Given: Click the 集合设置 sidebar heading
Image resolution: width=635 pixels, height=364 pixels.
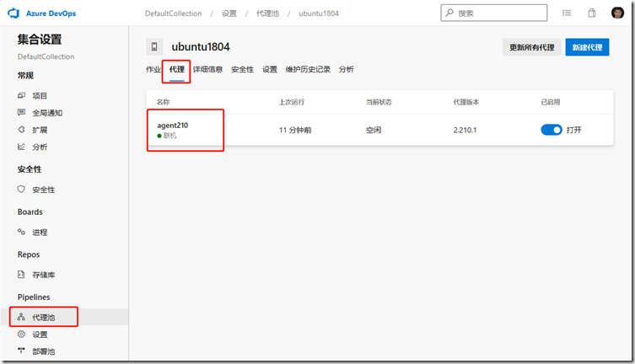Looking at the screenshot, I should (x=40, y=40).
